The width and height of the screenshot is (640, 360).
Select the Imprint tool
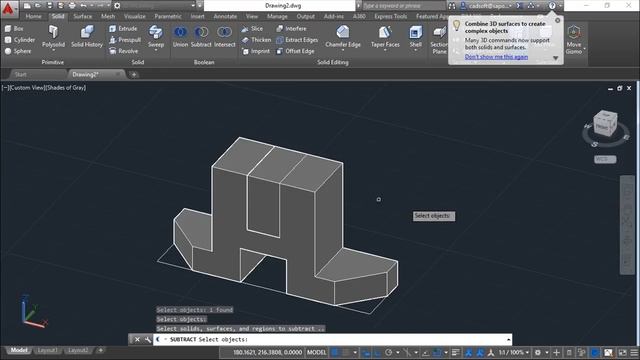coord(256,51)
